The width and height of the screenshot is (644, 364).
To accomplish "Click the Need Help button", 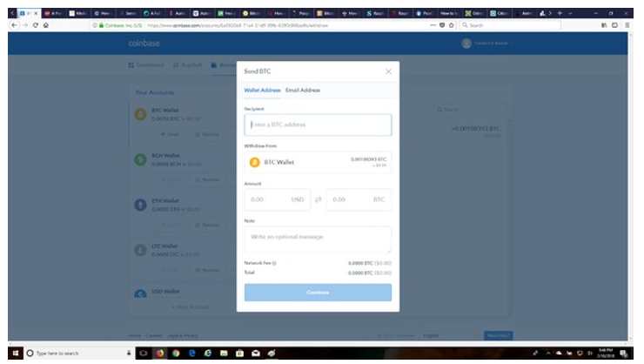I will coord(498,335).
